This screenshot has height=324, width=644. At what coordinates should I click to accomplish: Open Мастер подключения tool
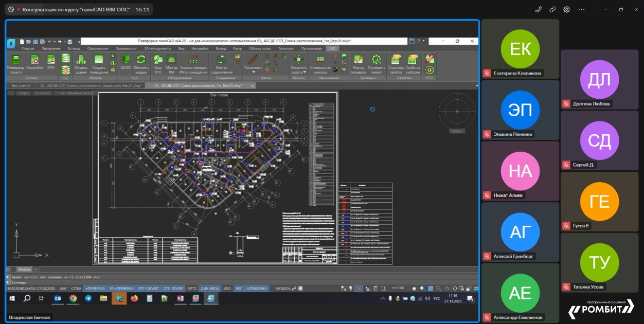(x=222, y=64)
